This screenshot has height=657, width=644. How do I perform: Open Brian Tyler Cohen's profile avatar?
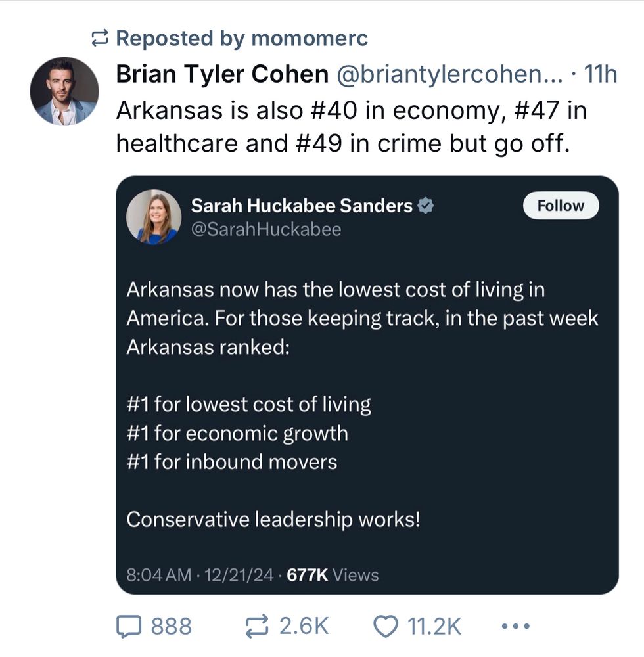64,91
